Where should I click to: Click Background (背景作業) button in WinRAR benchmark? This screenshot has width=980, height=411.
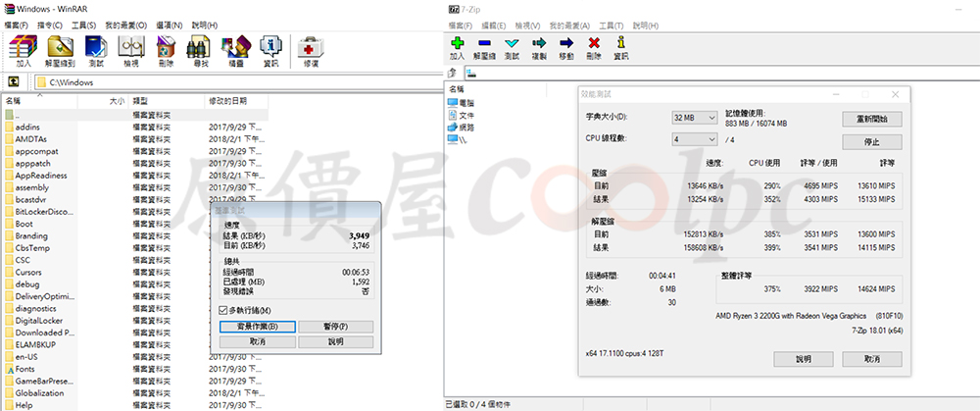257,327
